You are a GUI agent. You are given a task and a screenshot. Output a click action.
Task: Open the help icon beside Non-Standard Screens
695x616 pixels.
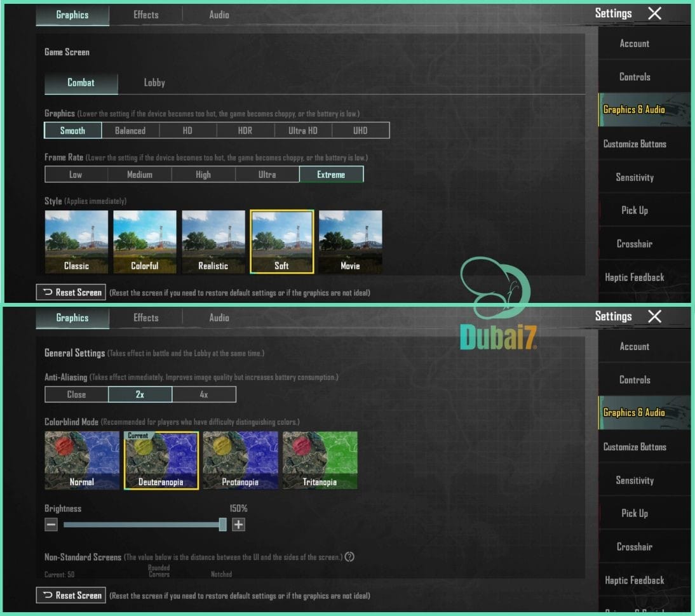(x=349, y=556)
